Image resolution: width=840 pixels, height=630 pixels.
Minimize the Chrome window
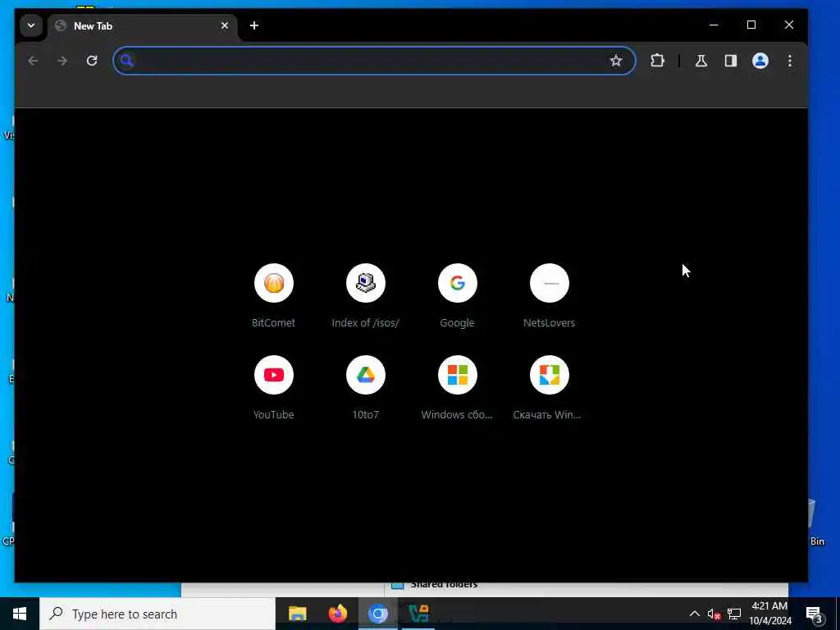714,25
